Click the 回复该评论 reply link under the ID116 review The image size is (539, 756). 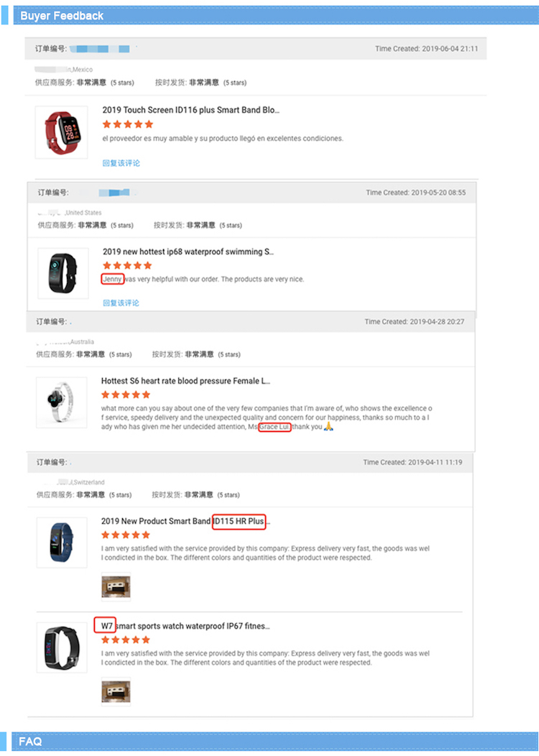120,163
